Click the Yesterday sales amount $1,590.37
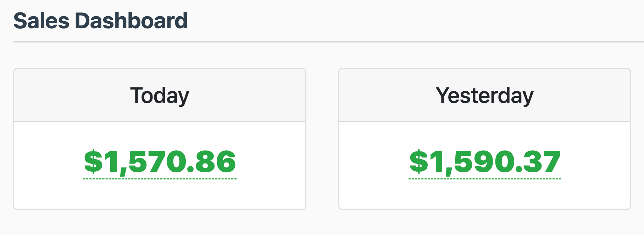The image size is (644, 235). point(485,162)
